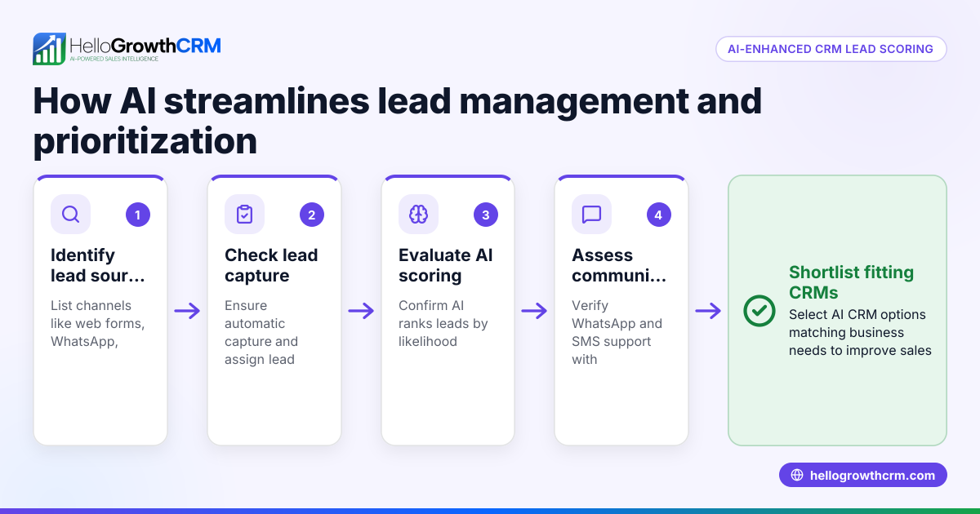Click the HelloGrowthCRM brand name text
Viewport: 980px width, 514px height.
coord(145,46)
